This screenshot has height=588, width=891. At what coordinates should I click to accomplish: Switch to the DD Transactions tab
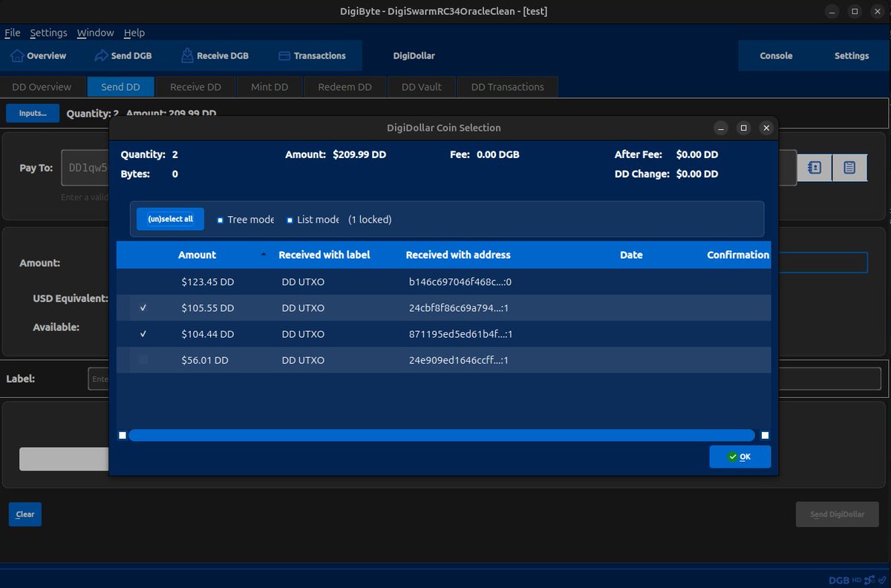(507, 87)
